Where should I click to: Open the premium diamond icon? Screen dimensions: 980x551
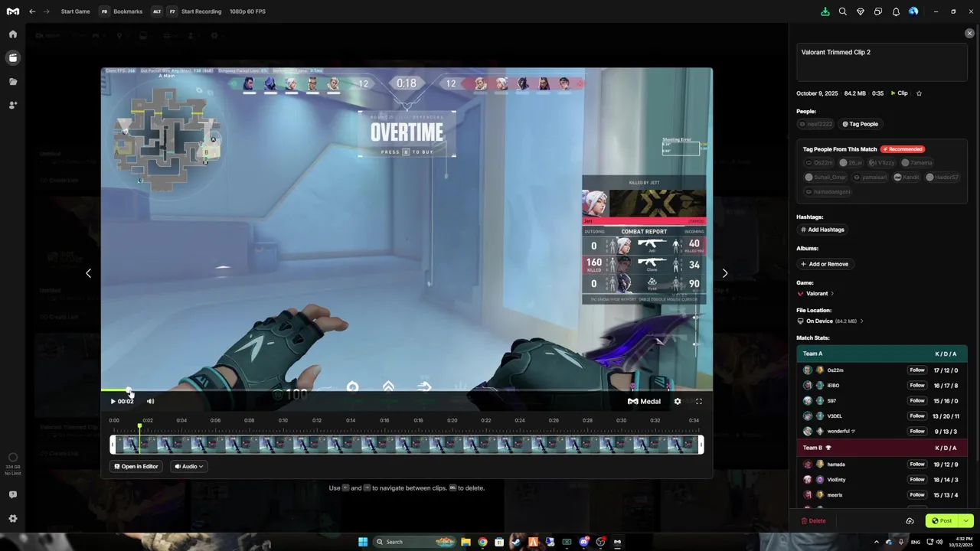861,11
